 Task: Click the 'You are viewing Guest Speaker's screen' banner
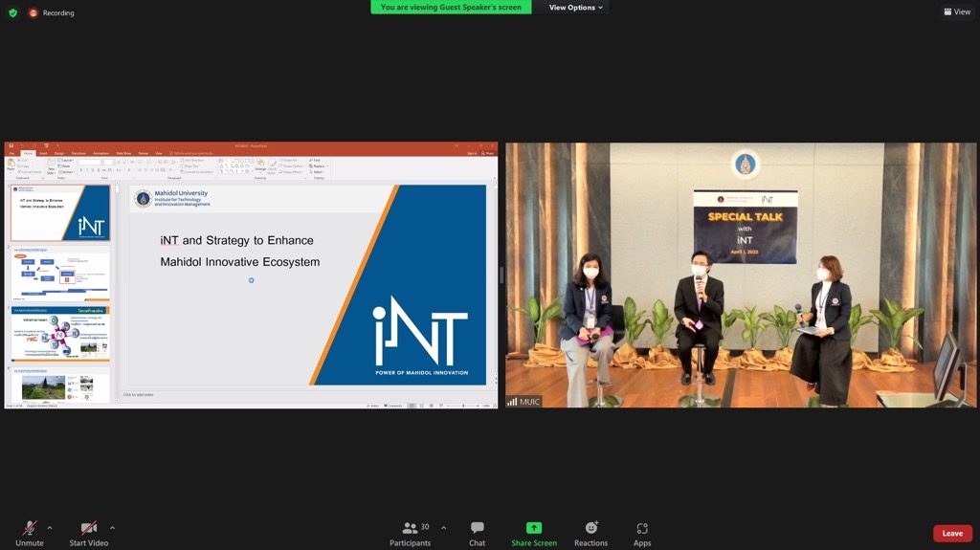(451, 7)
